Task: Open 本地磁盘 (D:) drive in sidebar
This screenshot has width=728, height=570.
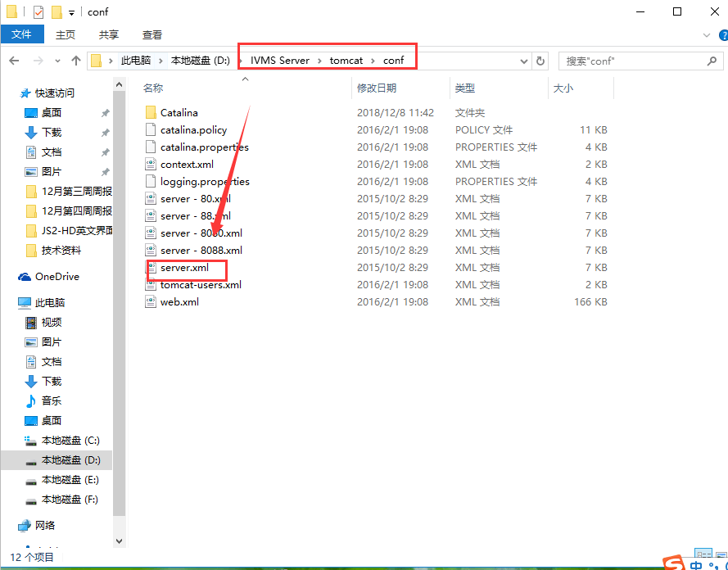Action: 70,460
